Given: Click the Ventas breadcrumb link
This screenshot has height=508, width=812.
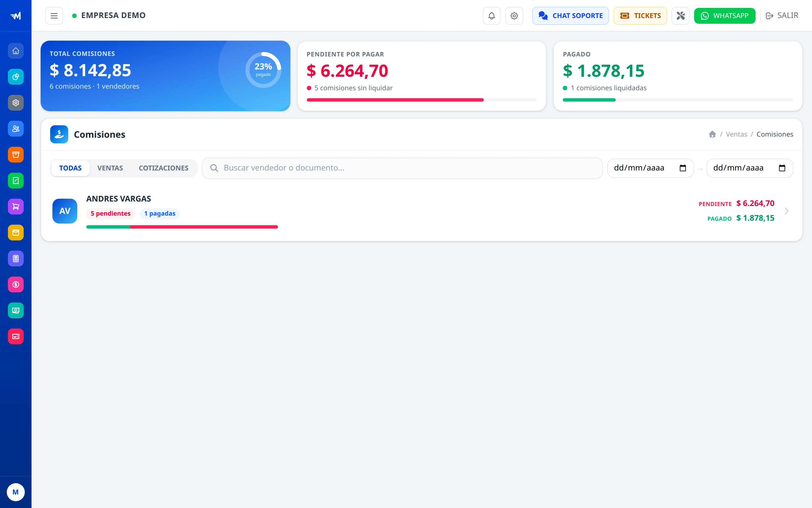Looking at the screenshot, I should click(x=736, y=134).
